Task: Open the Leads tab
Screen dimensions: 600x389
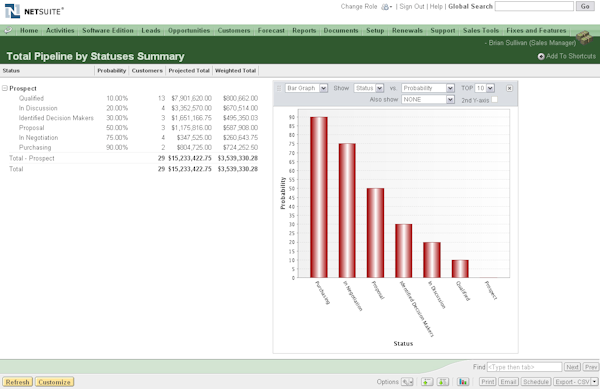Action: pos(151,30)
